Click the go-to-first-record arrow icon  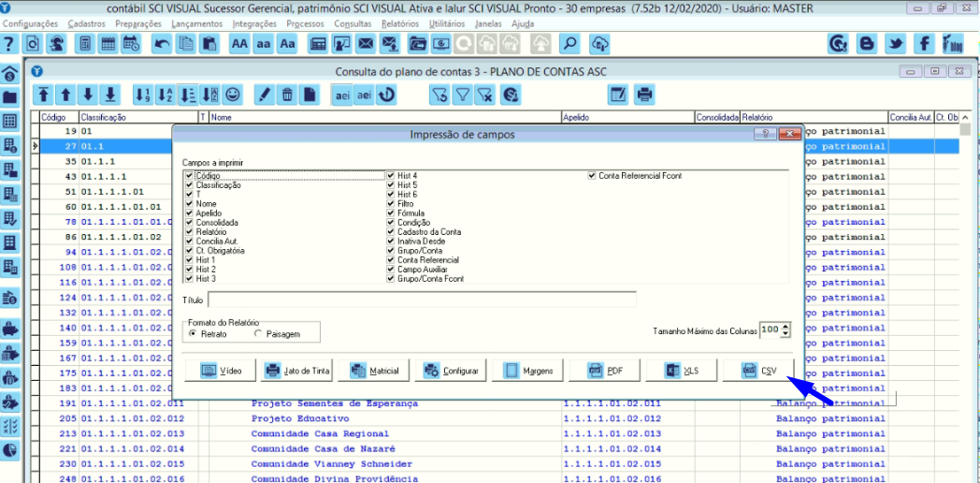pyautogui.click(x=43, y=95)
